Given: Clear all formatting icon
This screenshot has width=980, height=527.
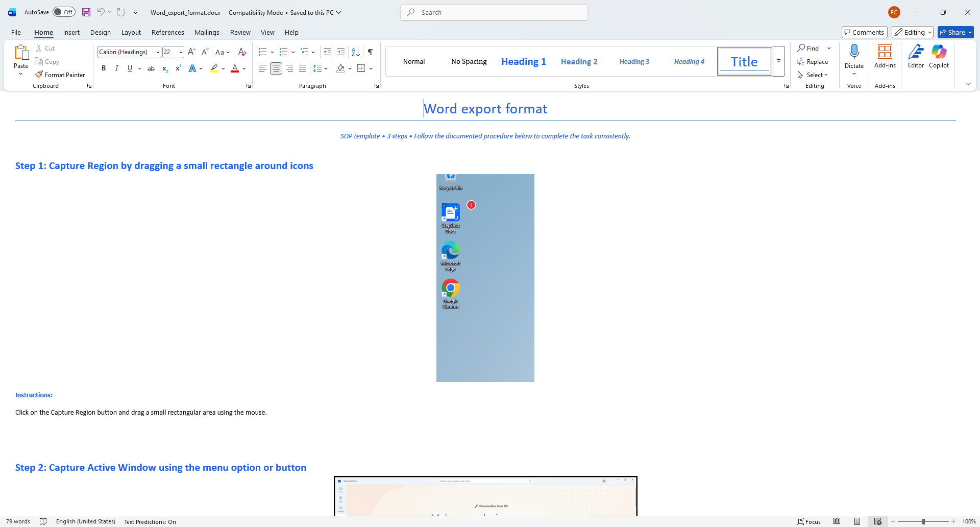Looking at the screenshot, I should point(242,52).
